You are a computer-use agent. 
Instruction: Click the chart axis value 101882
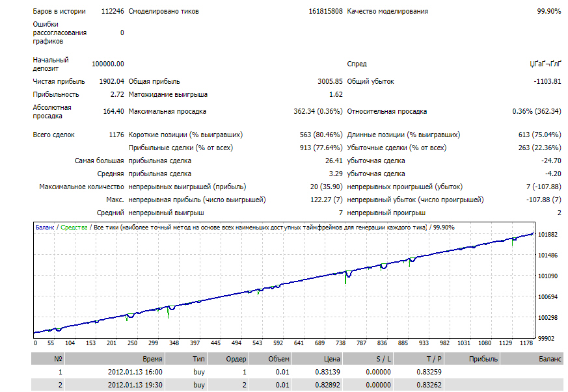pos(548,235)
